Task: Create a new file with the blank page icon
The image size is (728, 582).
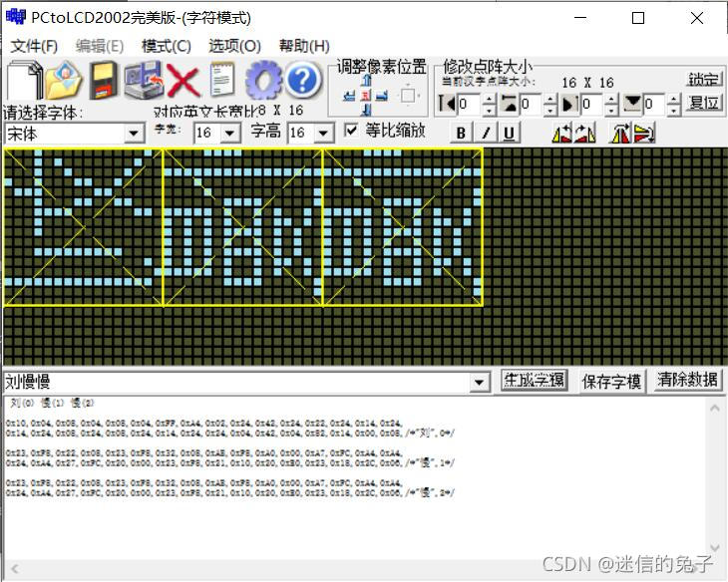Action: (23, 80)
